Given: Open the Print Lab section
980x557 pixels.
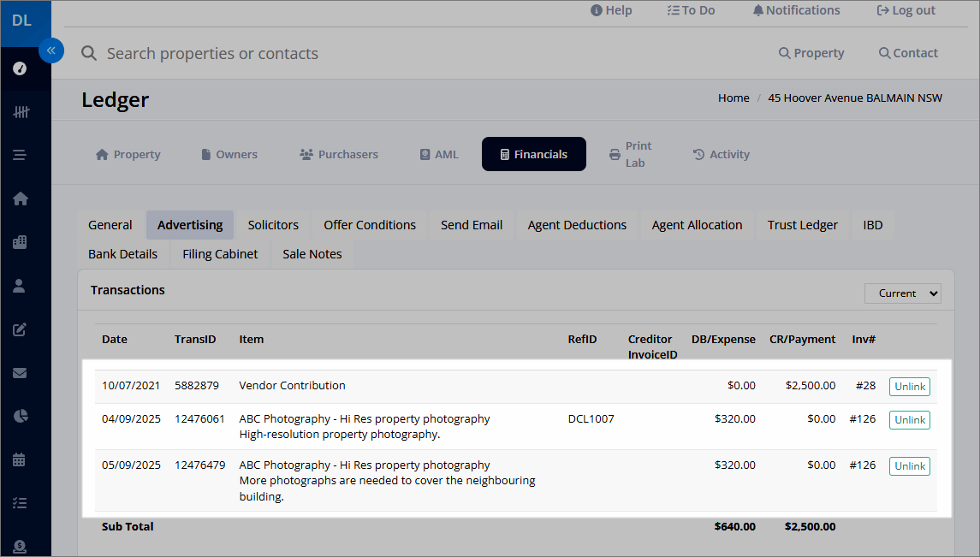Looking at the screenshot, I should point(631,154).
